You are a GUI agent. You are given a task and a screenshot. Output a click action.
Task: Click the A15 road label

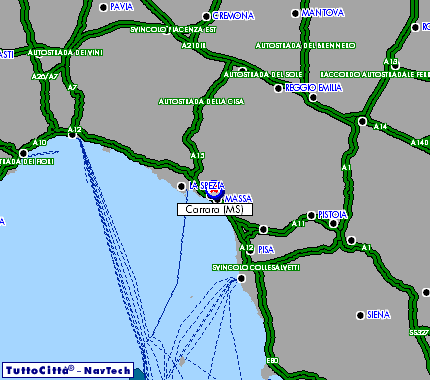198,156
